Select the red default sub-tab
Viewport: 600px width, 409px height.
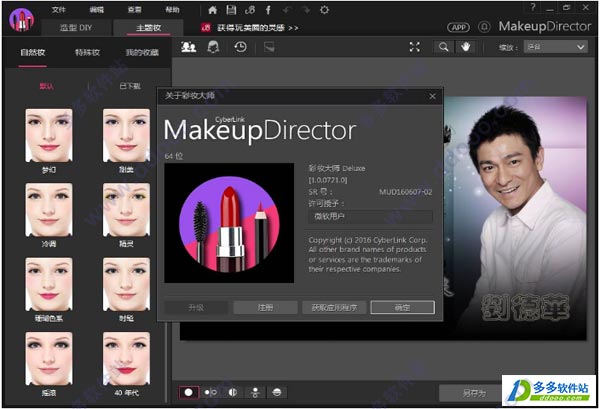click(x=47, y=86)
